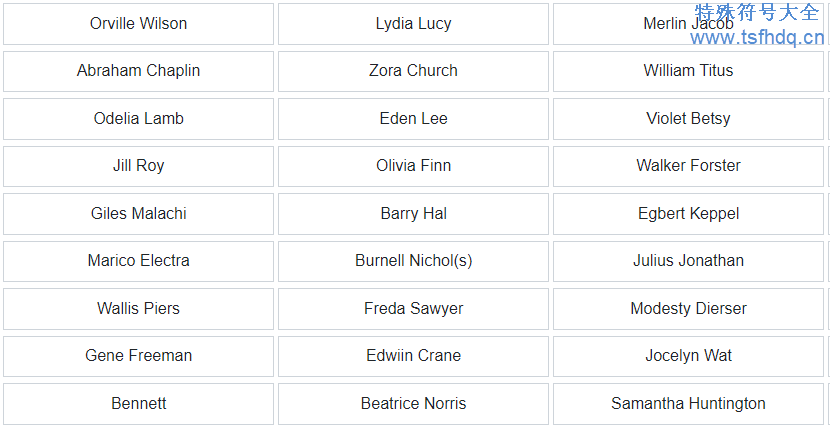Choose the Julius Jonathan cell
830x431 pixels.
tap(688, 261)
